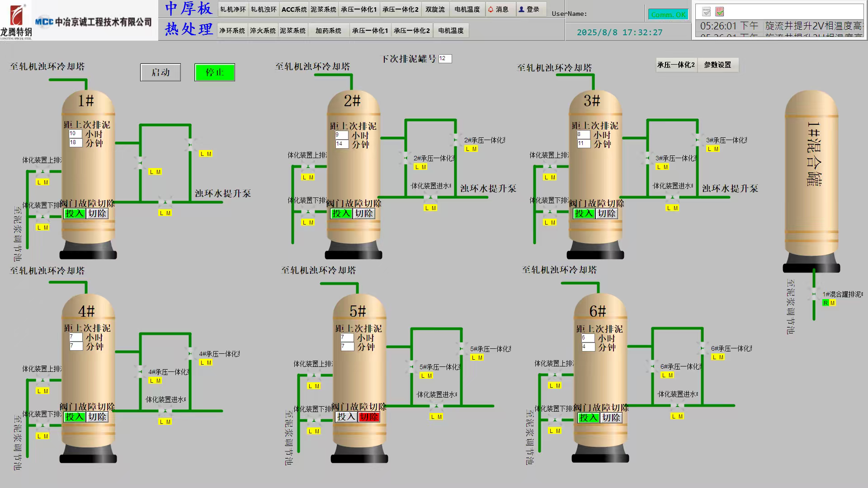Toggle tank 5# 切除 red button
Viewport: 868px width, 488px height.
tap(369, 417)
